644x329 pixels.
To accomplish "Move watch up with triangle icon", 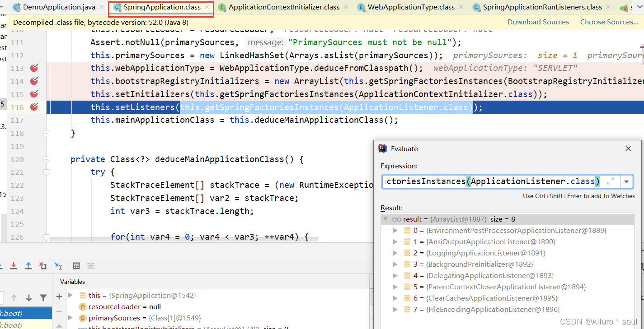I will 59,325.
